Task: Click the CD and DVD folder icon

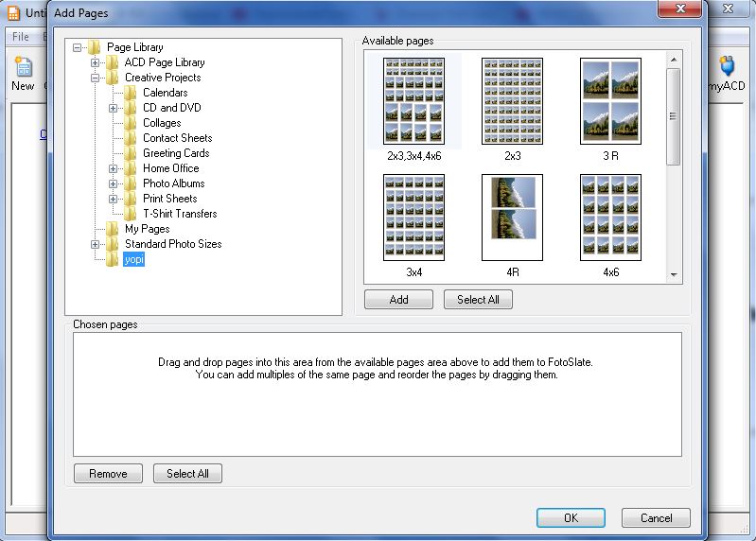Action: point(130,108)
